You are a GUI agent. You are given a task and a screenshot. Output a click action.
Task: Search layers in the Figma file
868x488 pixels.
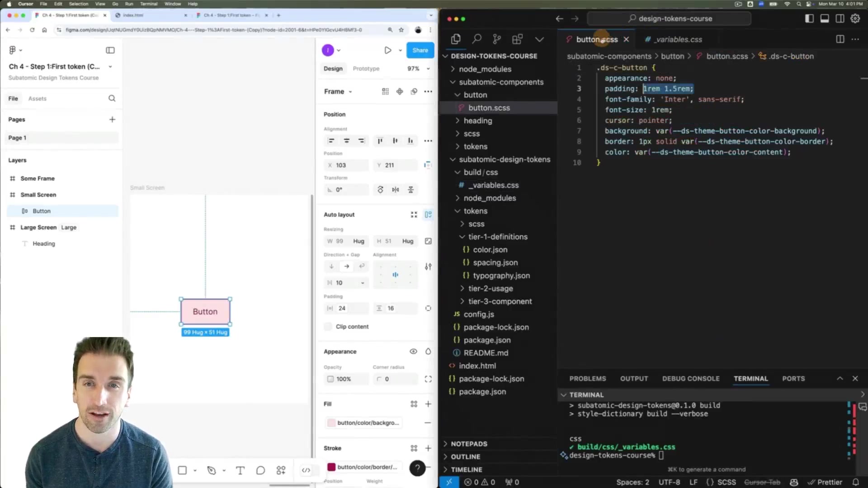tap(112, 99)
